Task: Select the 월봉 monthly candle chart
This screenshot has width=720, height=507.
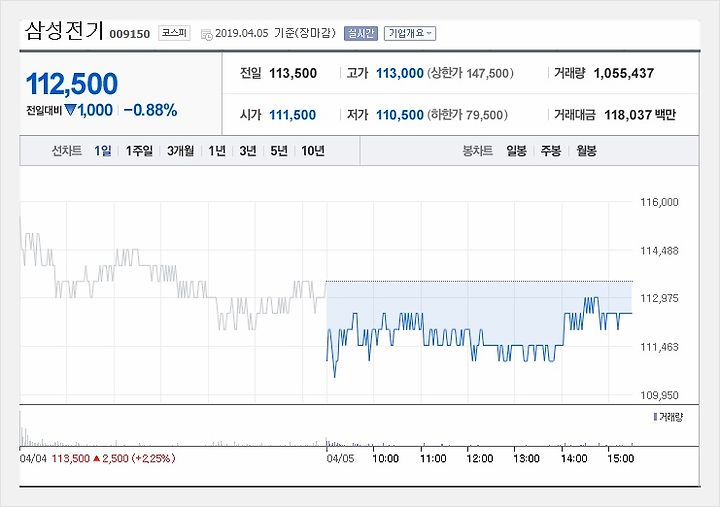Action: click(586, 151)
